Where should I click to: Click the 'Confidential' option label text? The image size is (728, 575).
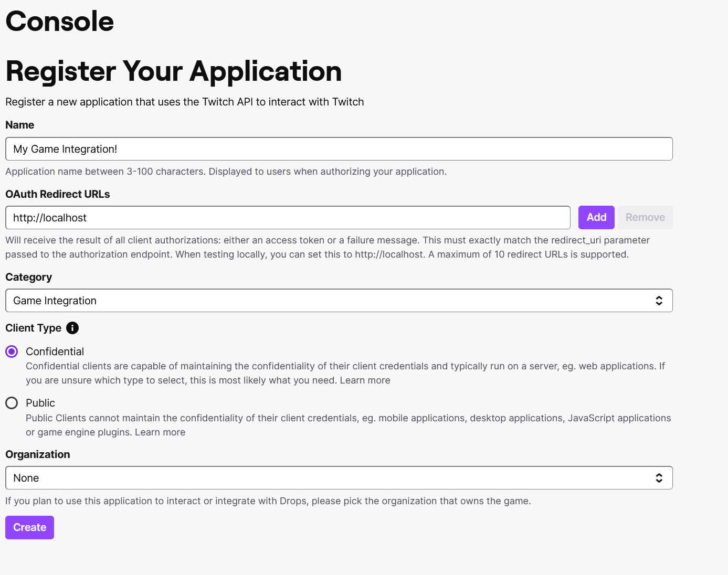[x=55, y=352]
